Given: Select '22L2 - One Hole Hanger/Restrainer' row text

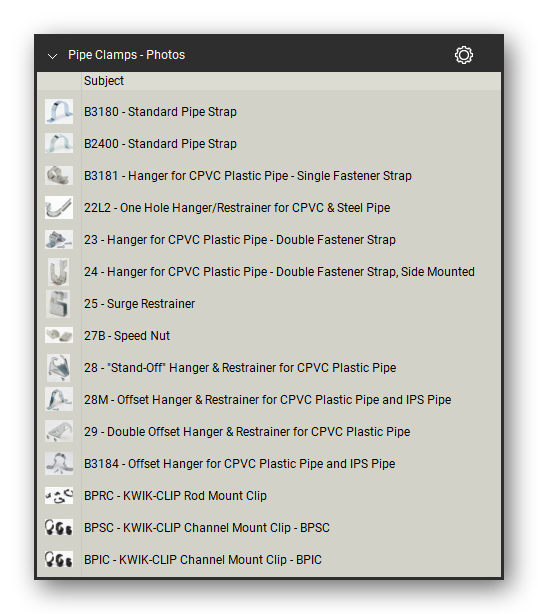Looking at the screenshot, I should 237,208.
